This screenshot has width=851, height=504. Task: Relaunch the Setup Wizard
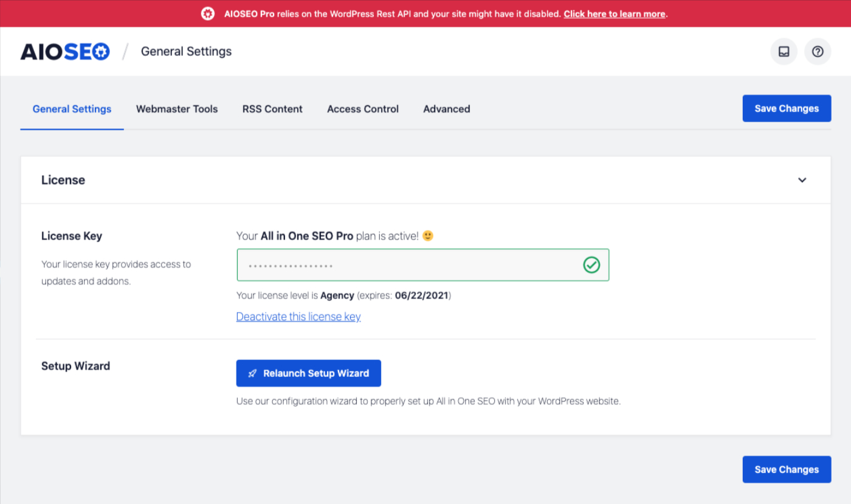(309, 373)
